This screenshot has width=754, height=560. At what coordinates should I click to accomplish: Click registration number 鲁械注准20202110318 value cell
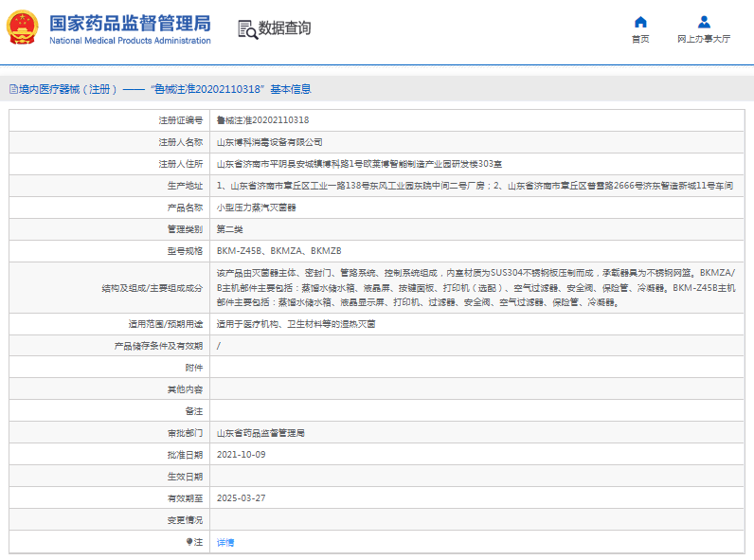pyautogui.click(x=263, y=120)
